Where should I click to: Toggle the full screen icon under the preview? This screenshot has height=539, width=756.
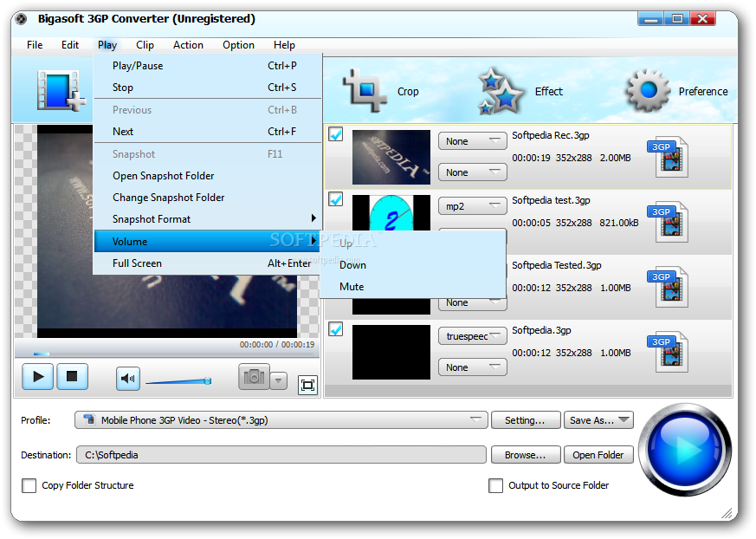[307, 385]
